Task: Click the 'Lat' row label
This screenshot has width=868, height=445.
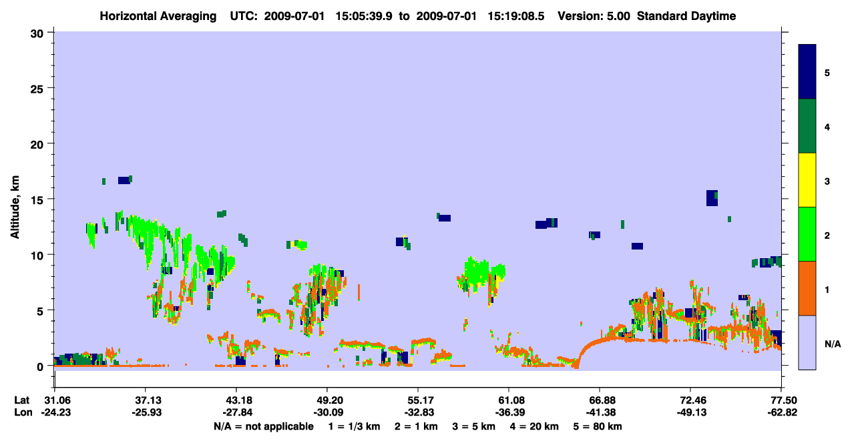Action: 22,400
